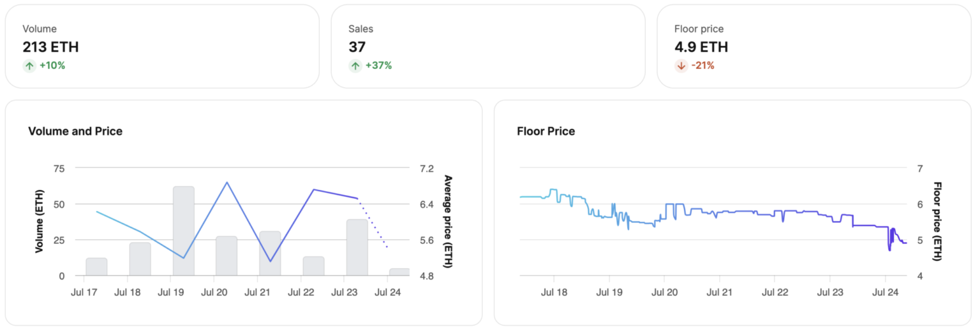Click the small Jul 24 volume bar
Image resolution: width=980 pixels, height=330 pixels.
click(x=399, y=272)
